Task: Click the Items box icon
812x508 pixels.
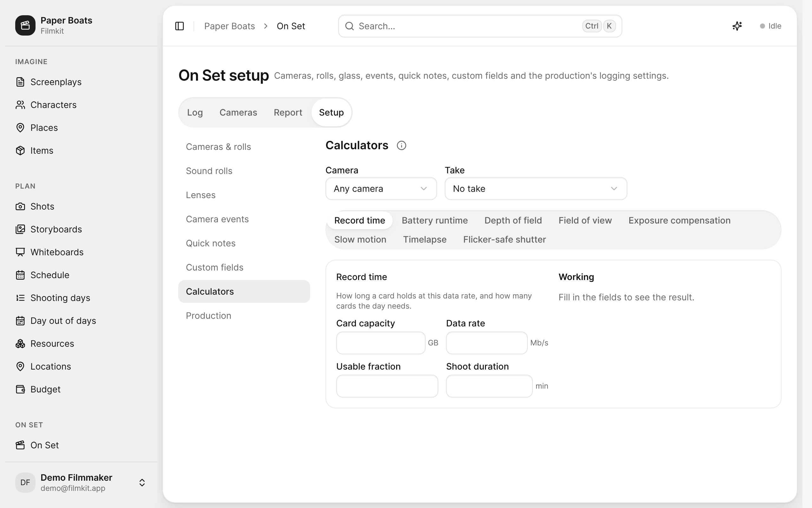Action: [20, 150]
